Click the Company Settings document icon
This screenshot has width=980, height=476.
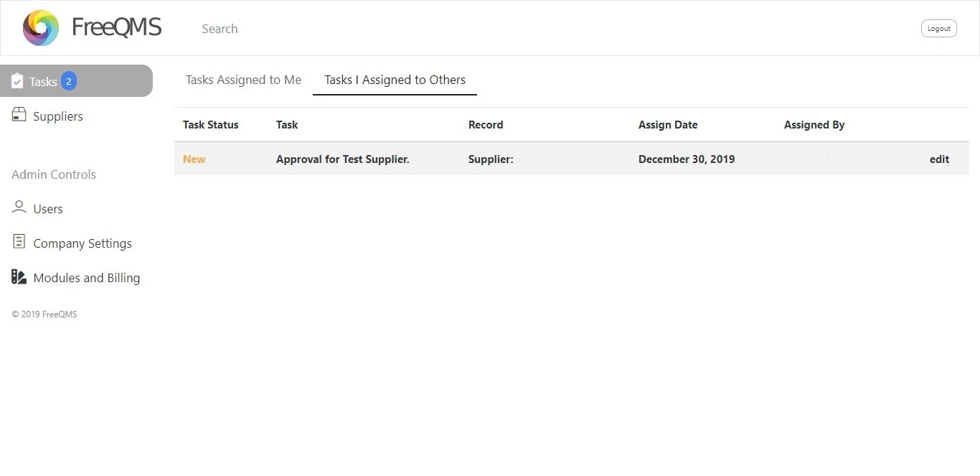pyautogui.click(x=19, y=242)
